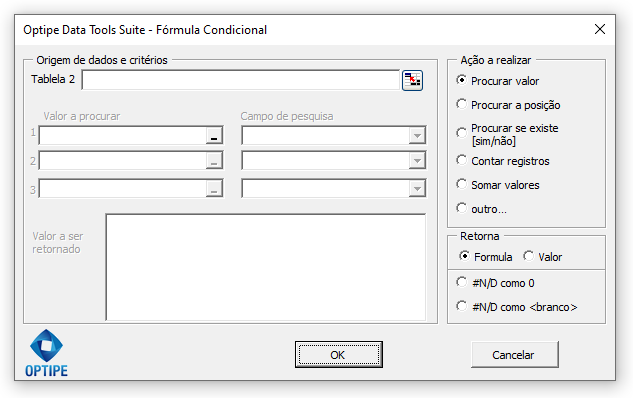This screenshot has width=633, height=398.
Task: Click the picker button in Valor a procurar row 2
Action: 214,161
